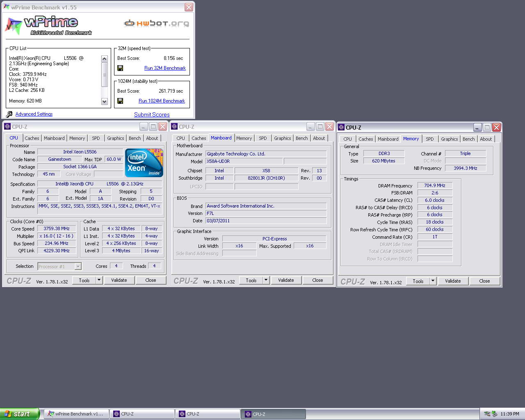Image resolution: width=525 pixels, height=420 pixels.
Task: Run the 32M Benchmark
Action: (x=165, y=68)
